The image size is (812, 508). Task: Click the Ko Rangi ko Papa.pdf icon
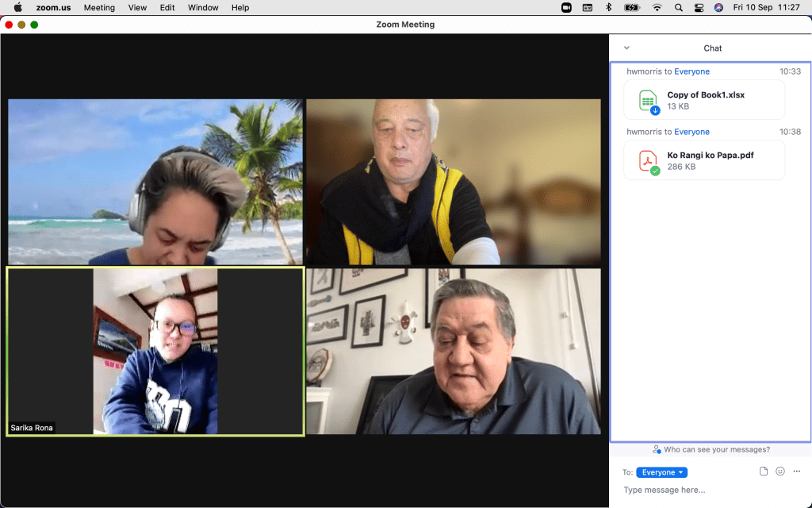[x=649, y=160]
